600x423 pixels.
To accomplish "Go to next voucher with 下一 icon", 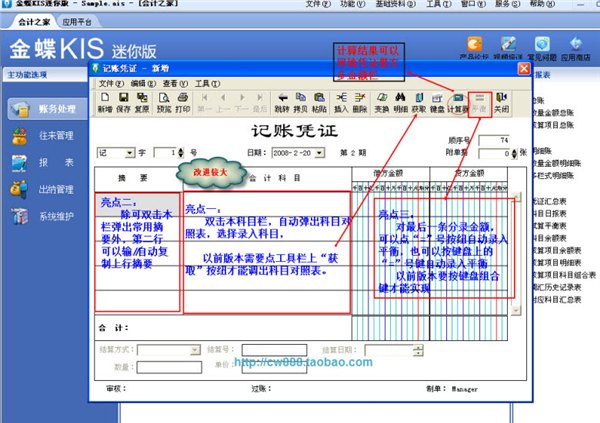I will [241, 103].
